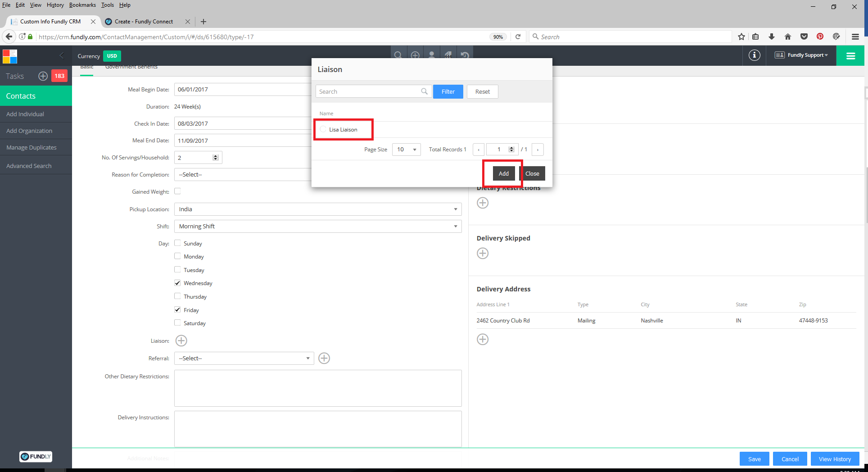
Task: Select the Lisa Liaison radio button
Action: [323, 129]
